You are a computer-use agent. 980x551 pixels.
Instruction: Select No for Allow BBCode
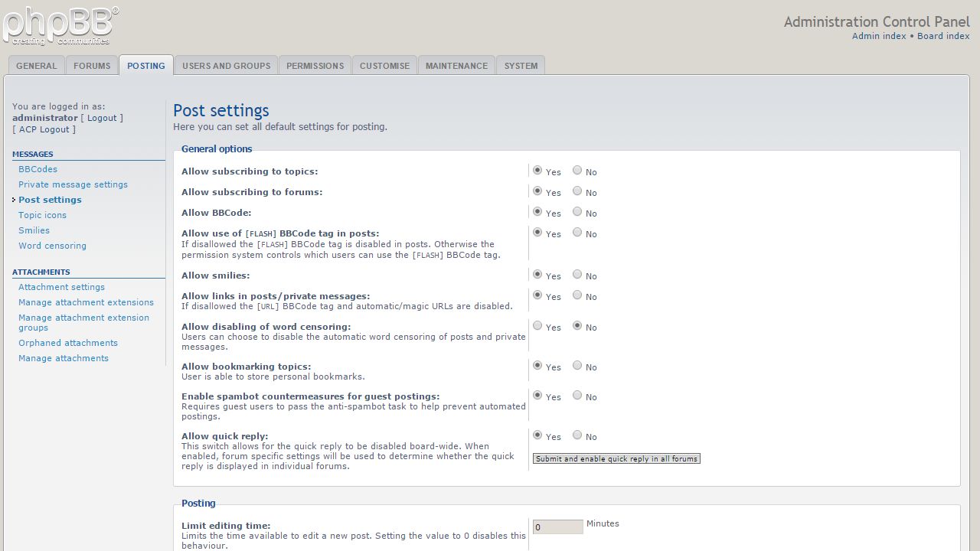click(x=577, y=212)
